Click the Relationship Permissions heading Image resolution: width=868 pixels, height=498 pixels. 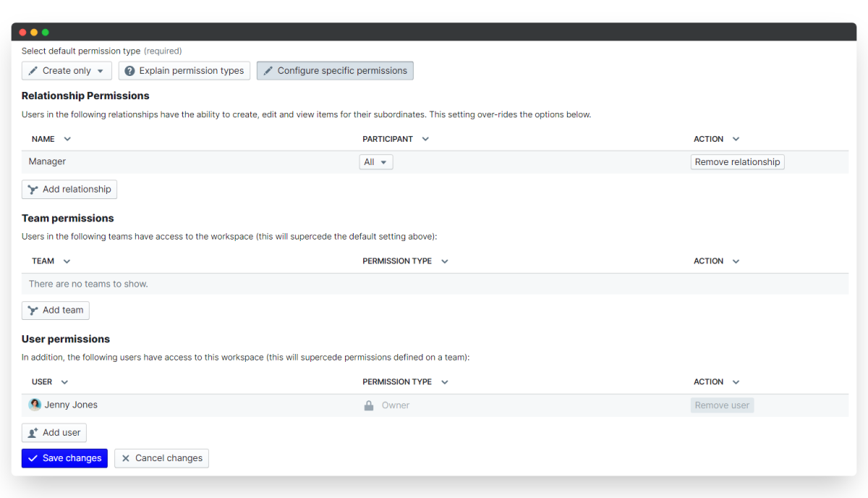coord(85,96)
